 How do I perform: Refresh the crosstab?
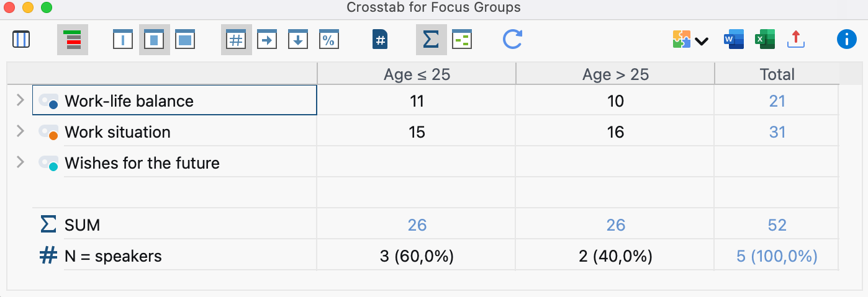512,40
